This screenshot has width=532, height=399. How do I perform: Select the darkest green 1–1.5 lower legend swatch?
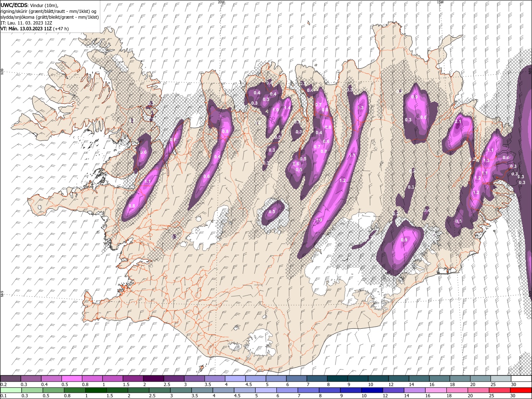click(96, 390)
